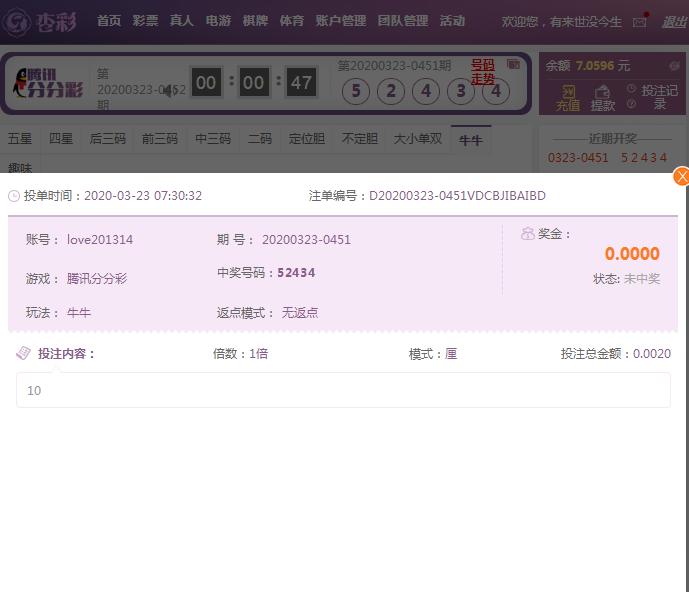The image size is (689, 592).
Task: Click the clock icon beside 投单时间
Action: click(x=14, y=196)
